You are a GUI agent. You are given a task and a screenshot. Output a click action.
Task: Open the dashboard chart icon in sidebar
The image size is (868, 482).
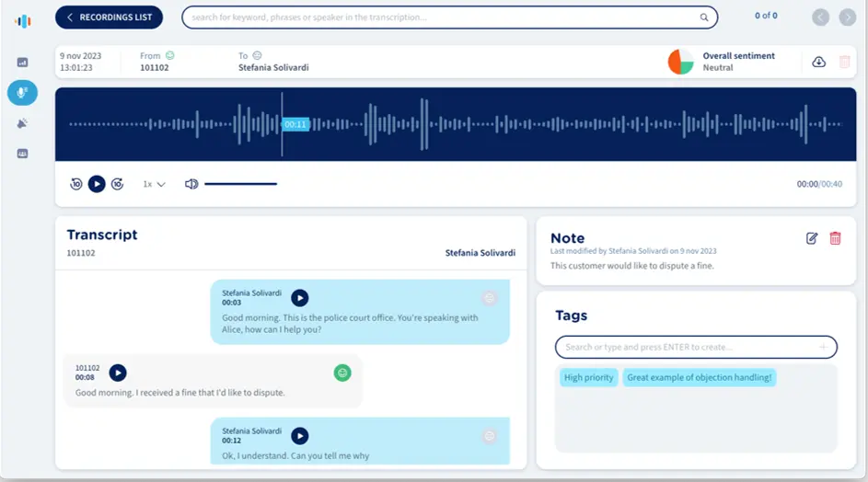[x=22, y=63]
